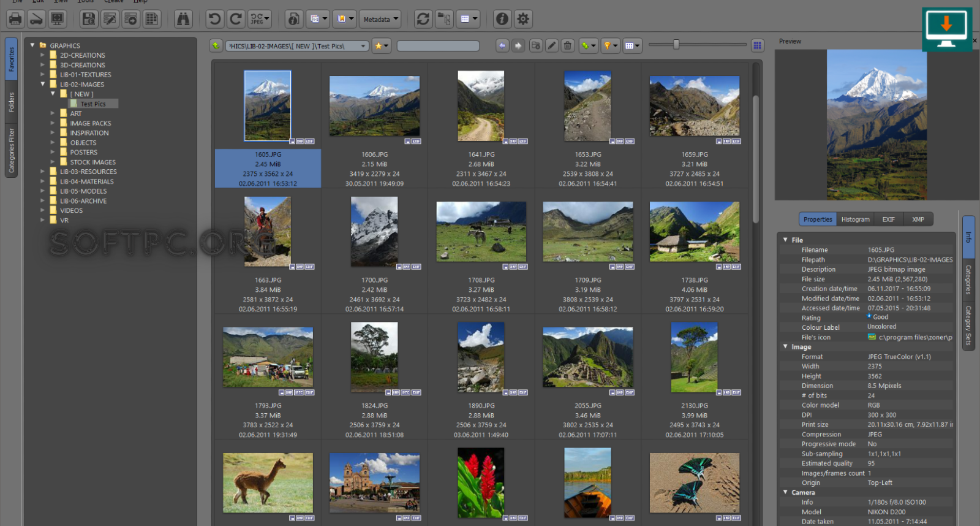Viewport: 980px width, 526px height.
Task: Click the Colour Label value Uncolored
Action: click(x=881, y=327)
